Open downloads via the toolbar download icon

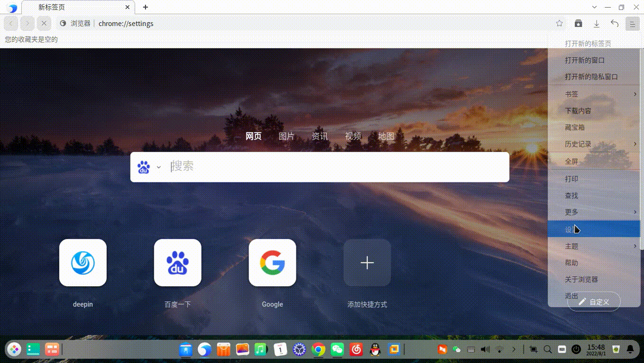point(597,23)
